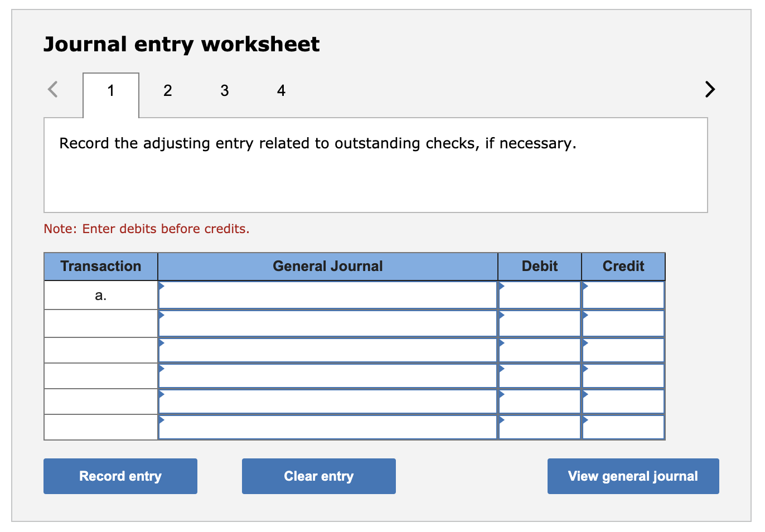This screenshot has height=532, width=765.
Task: Click the right chevron navigation arrow
Action: (x=709, y=89)
